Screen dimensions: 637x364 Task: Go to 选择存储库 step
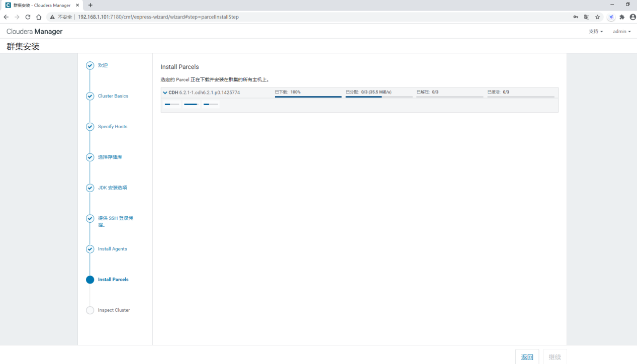(110, 157)
